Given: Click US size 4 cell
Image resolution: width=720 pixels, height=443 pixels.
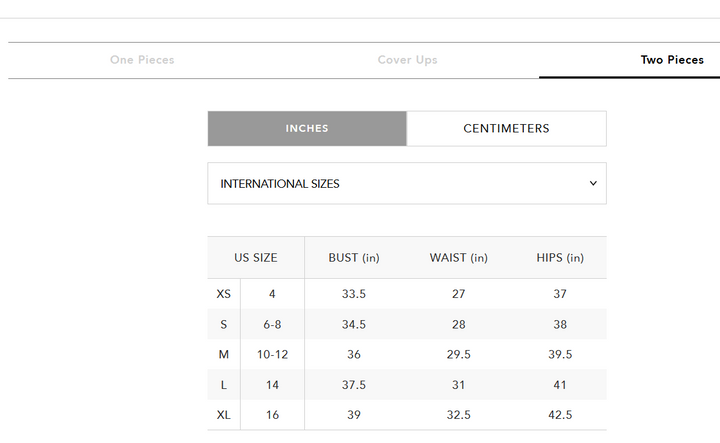Looking at the screenshot, I should [272, 294].
